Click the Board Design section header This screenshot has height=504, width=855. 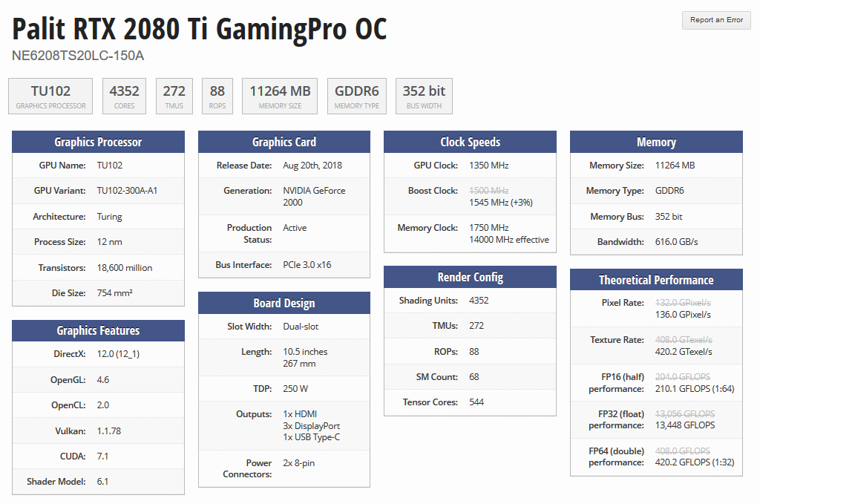pyautogui.click(x=284, y=303)
